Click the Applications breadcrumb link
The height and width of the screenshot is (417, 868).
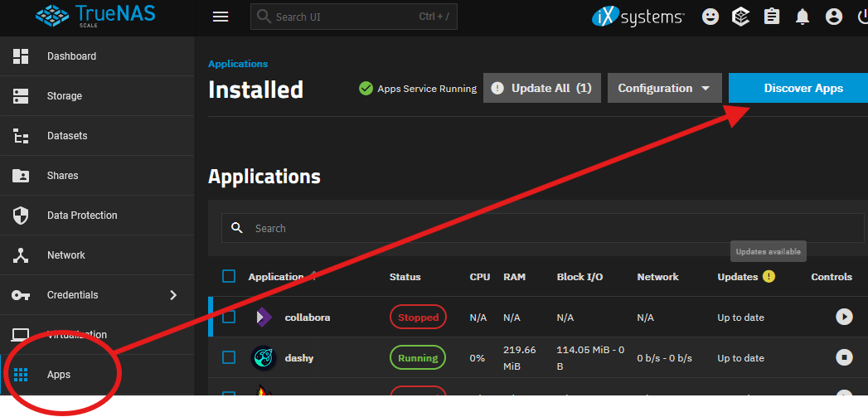pos(238,64)
